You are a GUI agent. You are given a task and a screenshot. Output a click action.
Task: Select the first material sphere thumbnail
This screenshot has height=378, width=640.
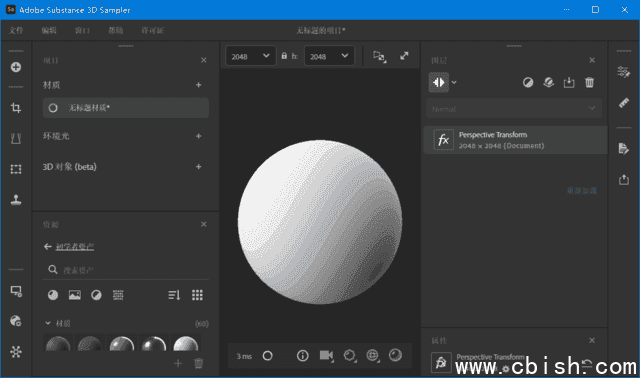[58, 343]
